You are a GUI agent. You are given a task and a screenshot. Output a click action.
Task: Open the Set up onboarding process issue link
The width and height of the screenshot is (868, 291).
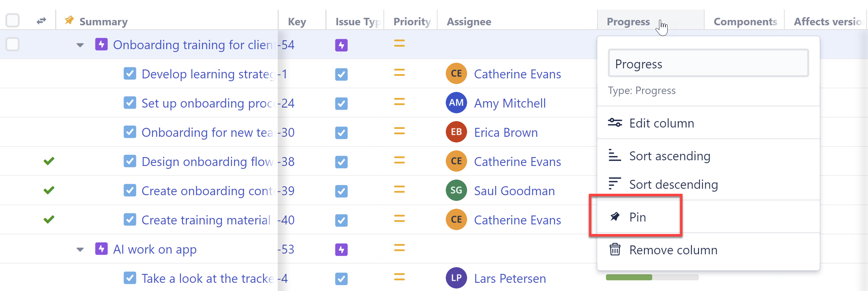(207, 103)
